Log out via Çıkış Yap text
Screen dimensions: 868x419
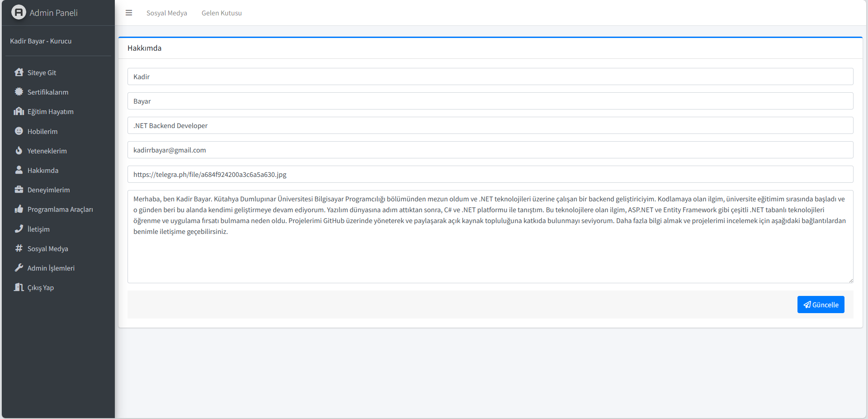coord(41,288)
